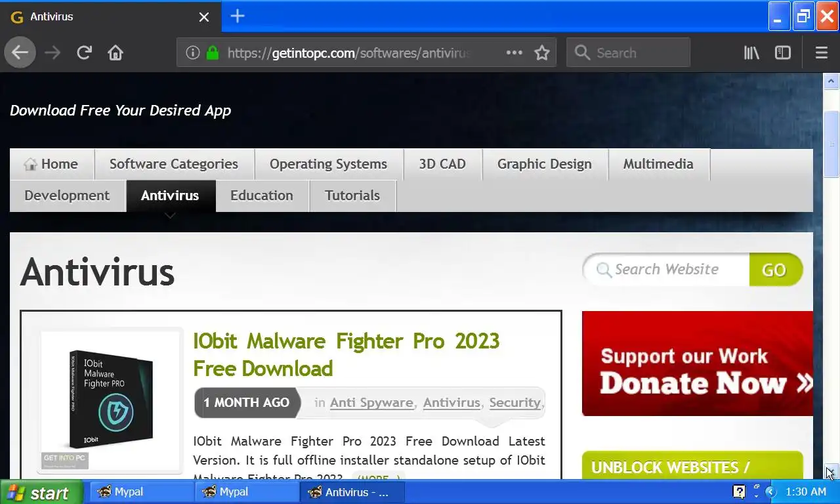Select the Antivirus taskbar button
This screenshot has width=840, height=504.
pos(352,492)
